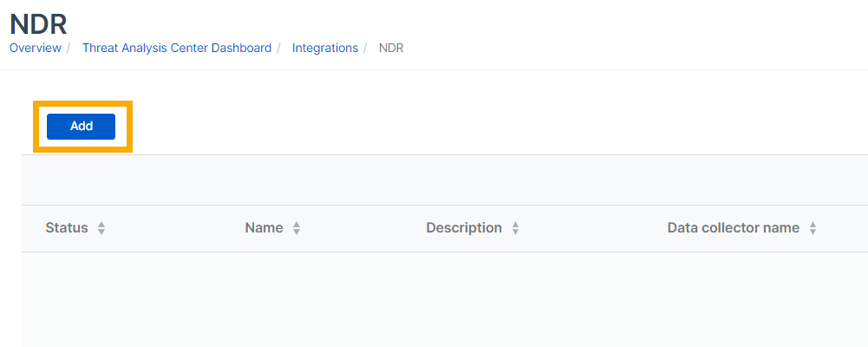
Task: Click the descending arrow beside Name
Action: (x=297, y=232)
